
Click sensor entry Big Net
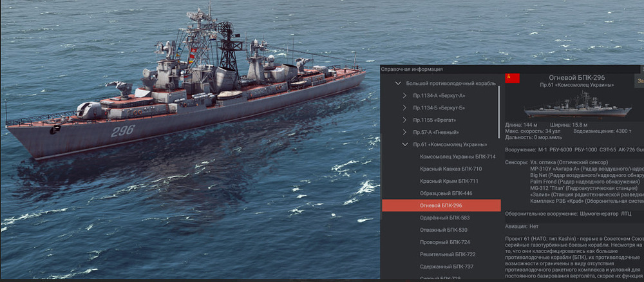[587, 175]
